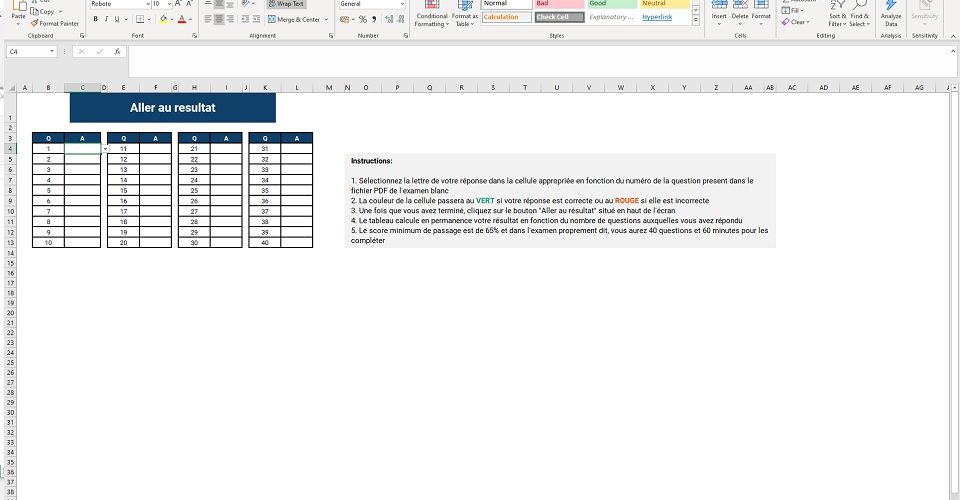Apply comma style number format

(x=374, y=20)
